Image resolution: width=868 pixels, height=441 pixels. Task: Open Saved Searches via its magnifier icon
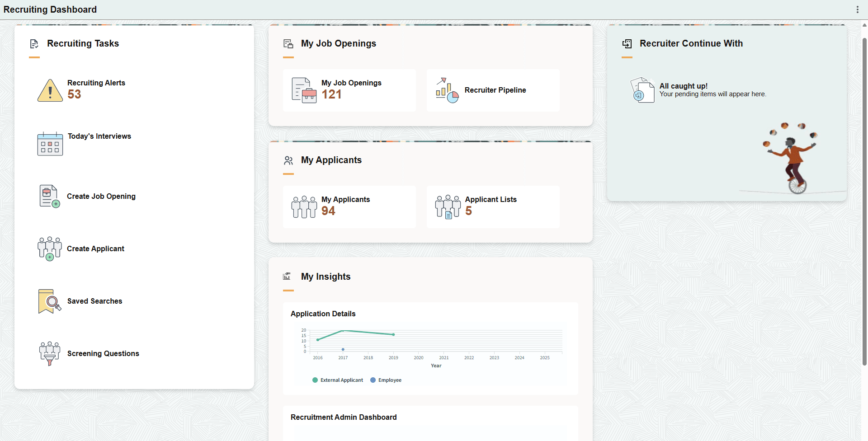tap(49, 301)
